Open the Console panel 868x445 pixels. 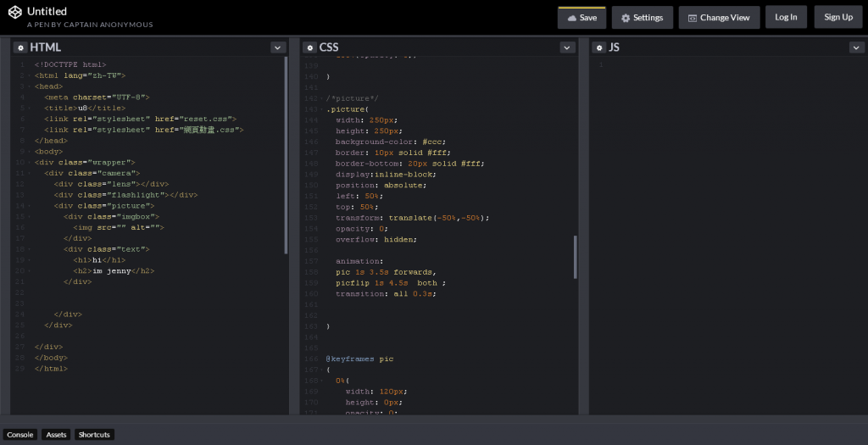(x=20, y=435)
